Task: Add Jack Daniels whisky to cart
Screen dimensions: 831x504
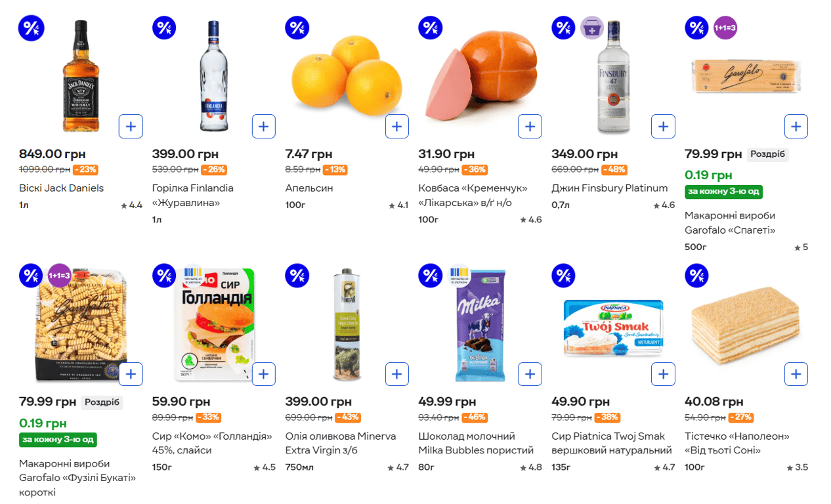Action: click(131, 126)
